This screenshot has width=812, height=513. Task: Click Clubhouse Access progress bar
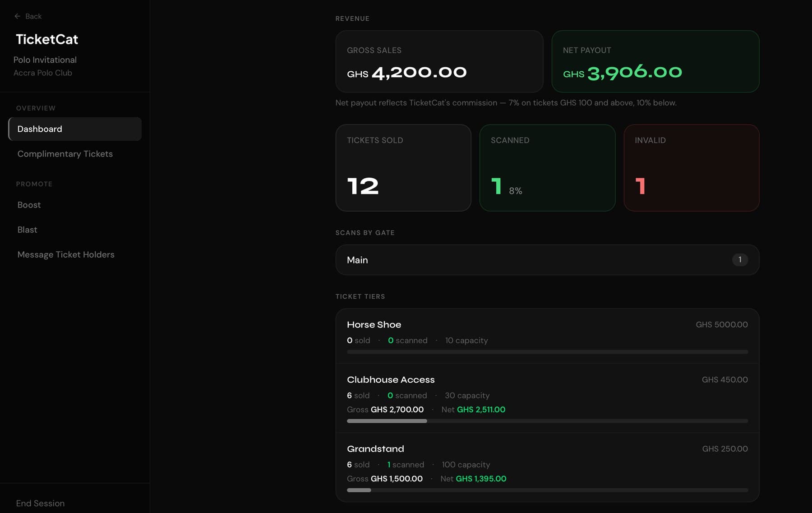pos(547,421)
